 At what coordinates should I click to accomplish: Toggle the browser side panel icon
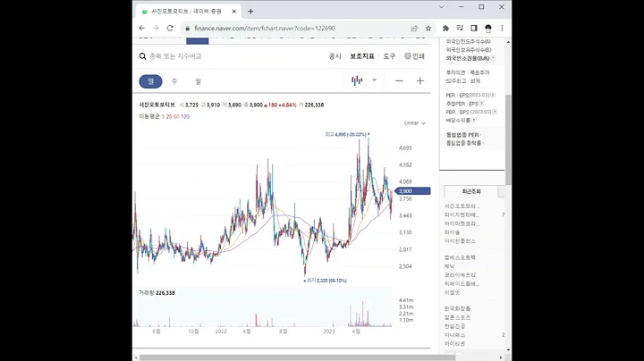(x=474, y=29)
